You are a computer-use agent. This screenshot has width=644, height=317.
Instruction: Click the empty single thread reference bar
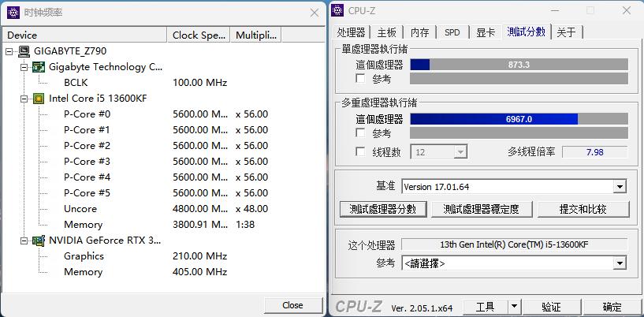[x=519, y=79]
